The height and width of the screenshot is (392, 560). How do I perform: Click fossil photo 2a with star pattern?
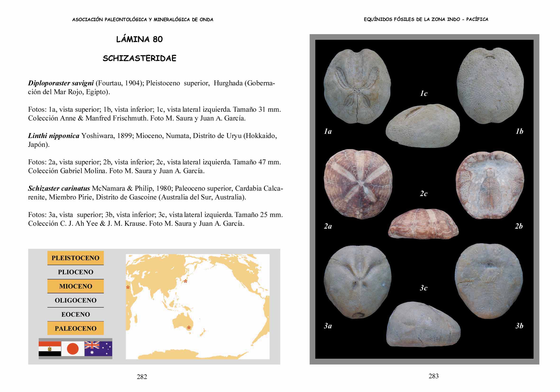click(x=358, y=184)
